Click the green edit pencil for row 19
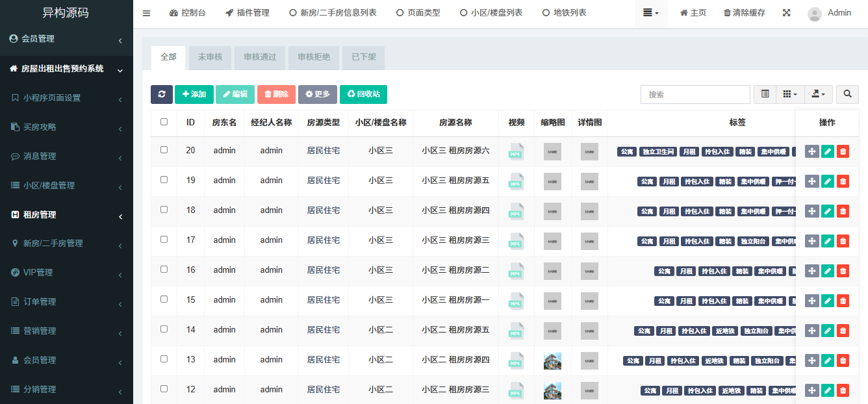868x404 pixels. (827, 181)
